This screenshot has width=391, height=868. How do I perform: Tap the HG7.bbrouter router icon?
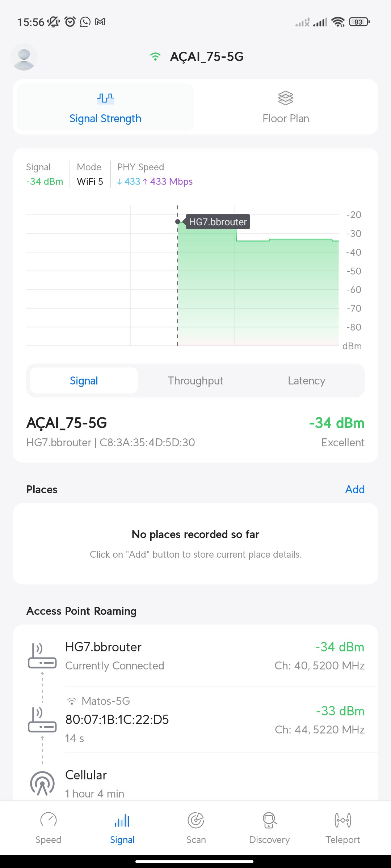click(42, 656)
